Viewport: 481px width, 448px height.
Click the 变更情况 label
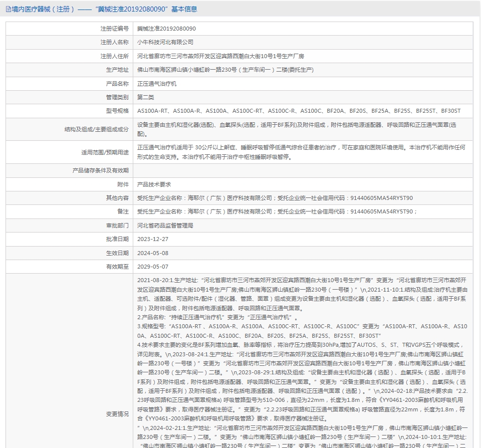pyautogui.click(x=117, y=414)
